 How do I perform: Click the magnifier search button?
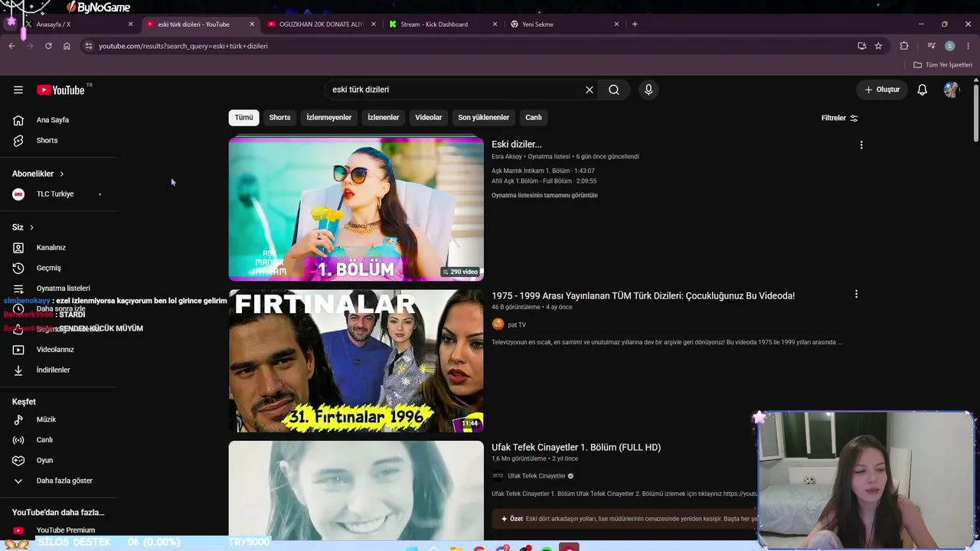click(x=614, y=90)
